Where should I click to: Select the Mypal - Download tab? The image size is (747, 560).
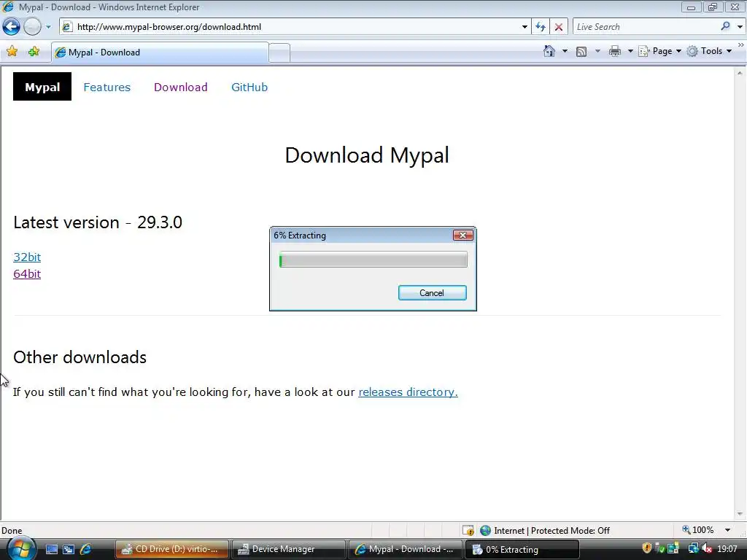[160, 52]
